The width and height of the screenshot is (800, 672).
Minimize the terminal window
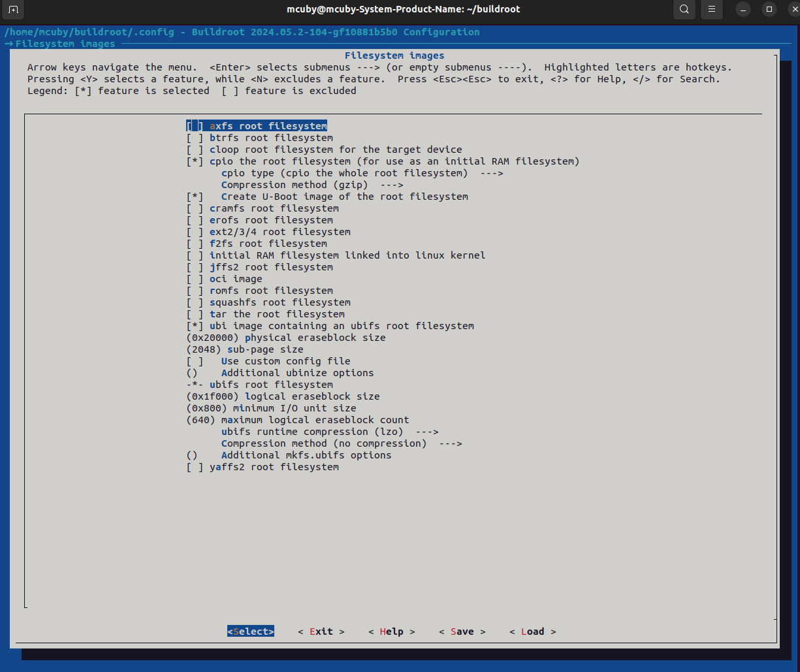click(743, 9)
